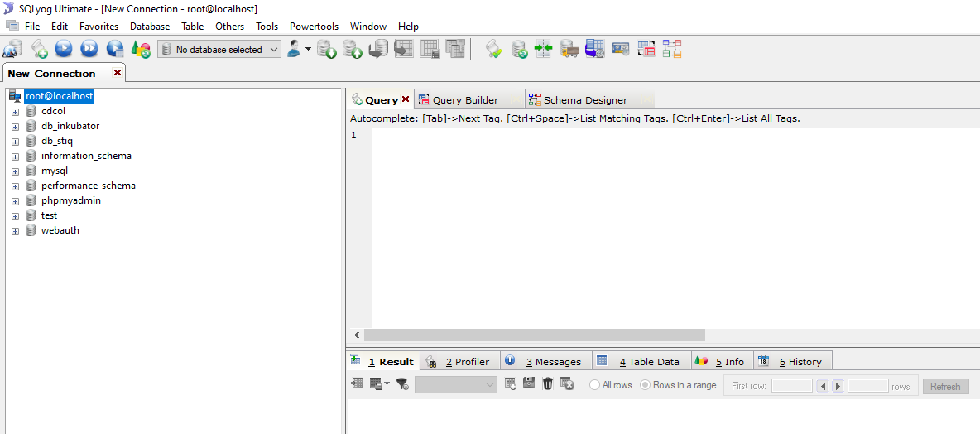Image resolution: width=980 pixels, height=434 pixels.
Task: Expand the phpmyadmin database node
Action: (x=15, y=201)
